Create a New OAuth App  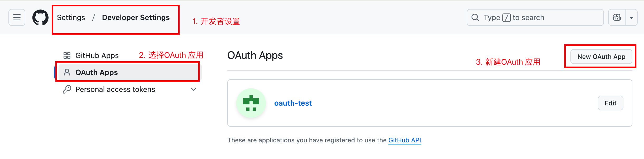(x=601, y=57)
